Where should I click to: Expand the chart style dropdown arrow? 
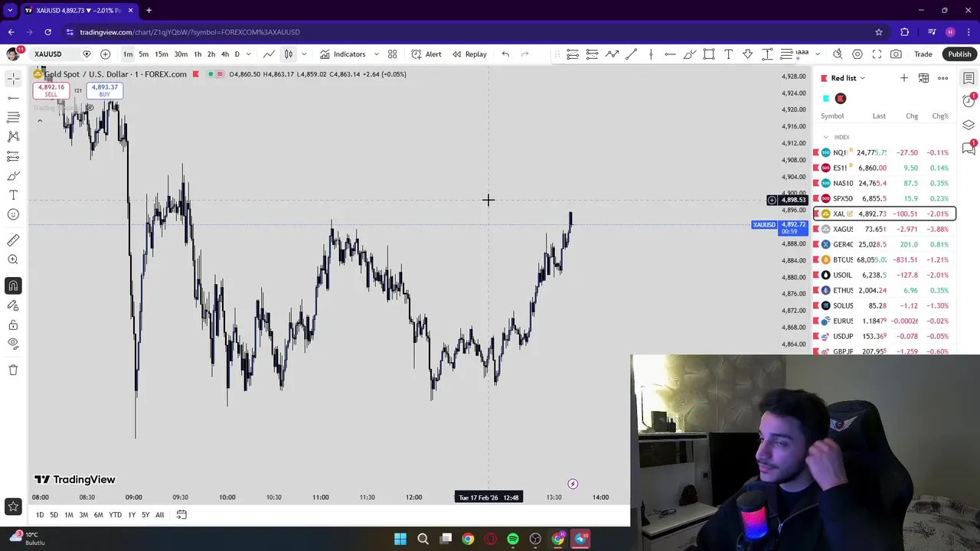pyautogui.click(x=304, y=54)
